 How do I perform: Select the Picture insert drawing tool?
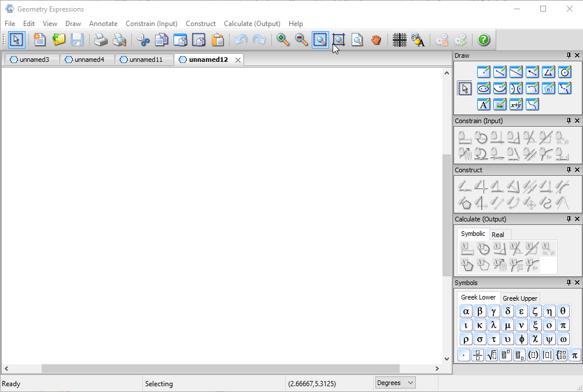tap(500, 105)
